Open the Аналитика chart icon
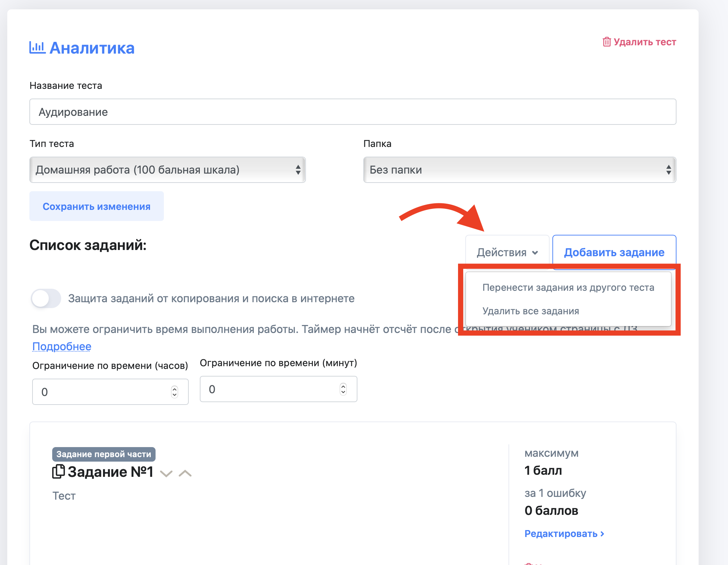Image resolution: width=728 pixels, height=565 pixels. [37, 47]
